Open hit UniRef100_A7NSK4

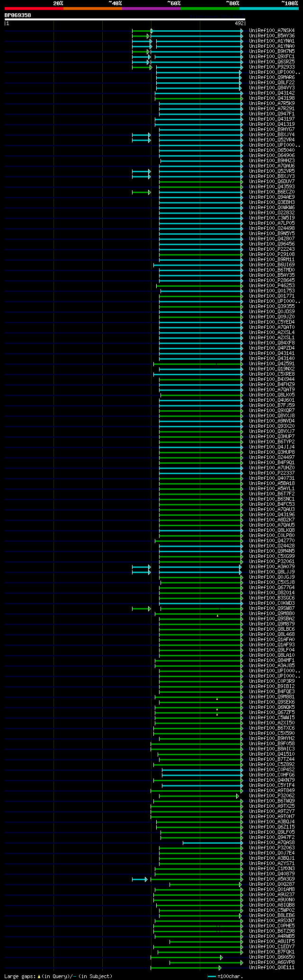272,31
